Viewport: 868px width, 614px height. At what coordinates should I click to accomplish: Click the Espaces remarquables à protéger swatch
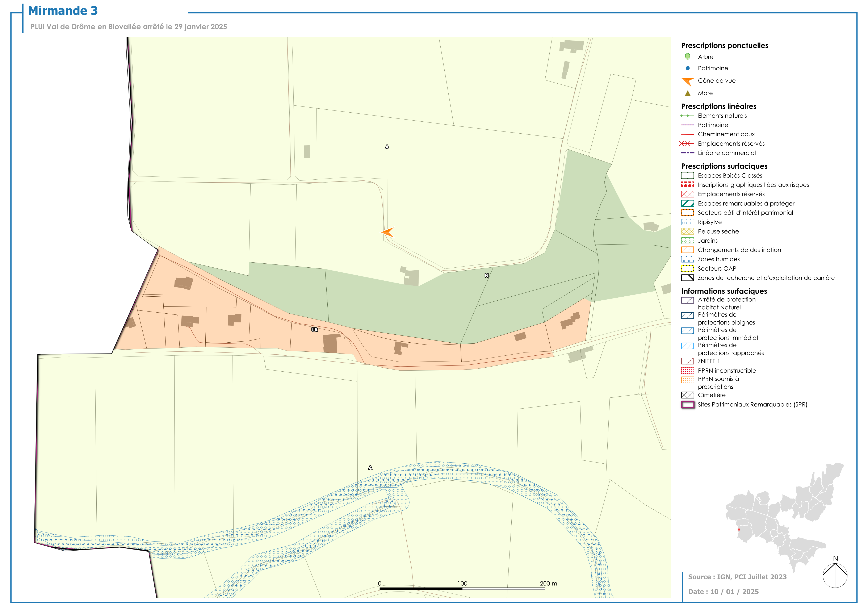click(x=687, y=203)
